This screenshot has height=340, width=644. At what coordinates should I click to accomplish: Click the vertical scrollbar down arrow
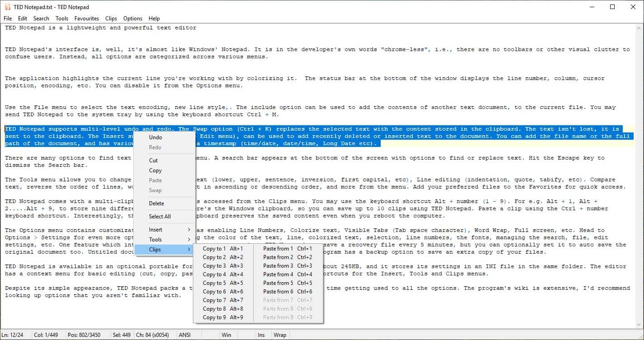639,325
